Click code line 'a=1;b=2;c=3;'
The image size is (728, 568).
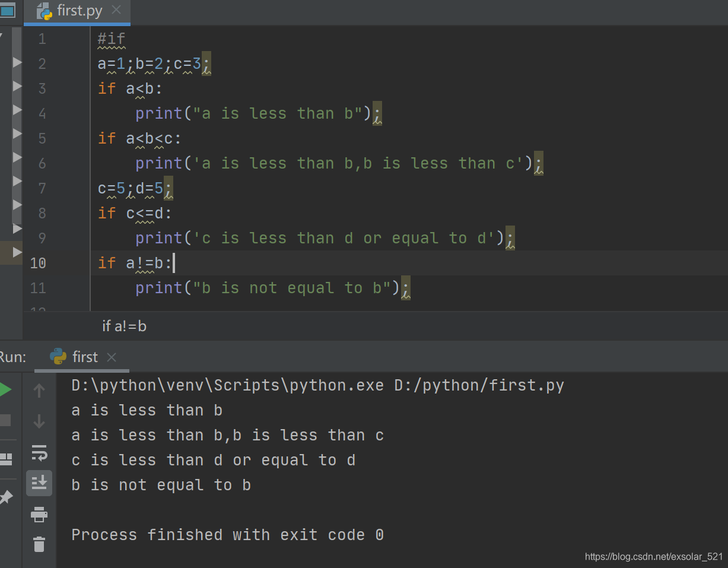coord(154,64)
